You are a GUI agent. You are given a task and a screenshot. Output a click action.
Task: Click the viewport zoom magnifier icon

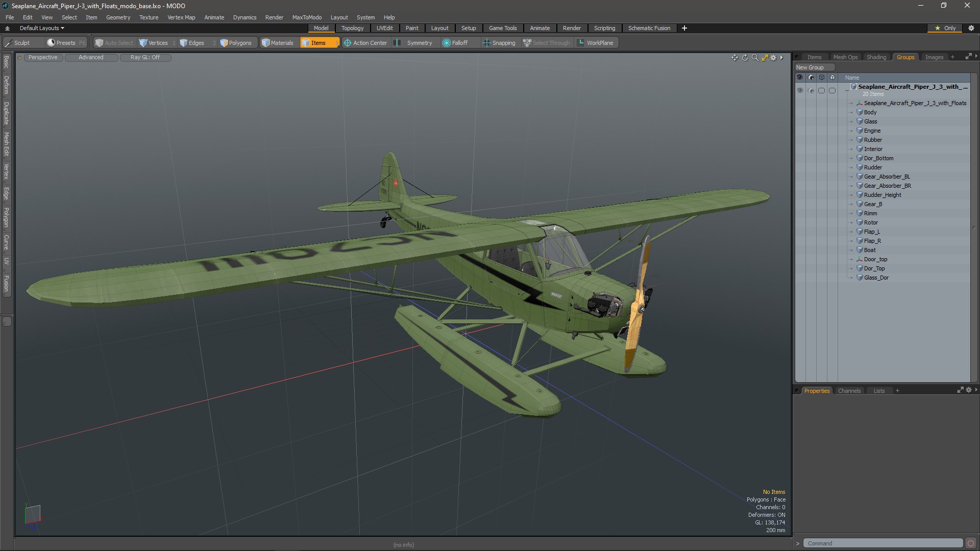pos(755,58)
